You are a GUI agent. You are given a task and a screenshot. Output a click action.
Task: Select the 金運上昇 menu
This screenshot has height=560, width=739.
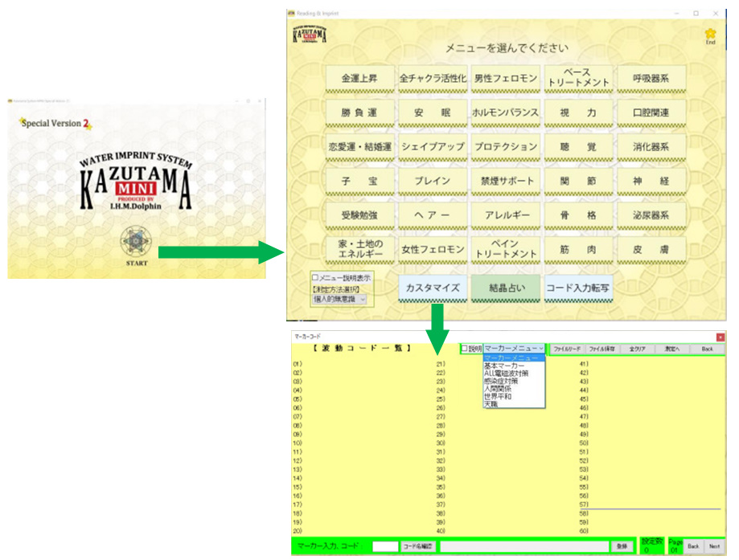click(359, 79)
